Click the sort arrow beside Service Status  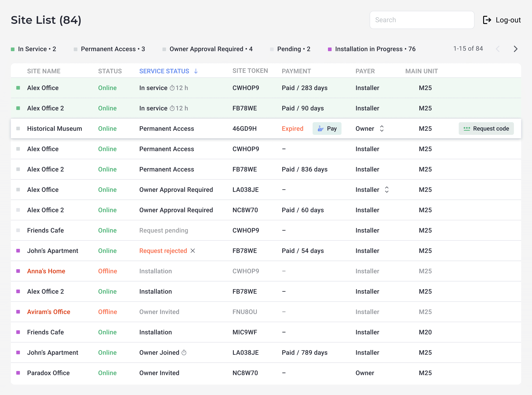tap(196, 71)
